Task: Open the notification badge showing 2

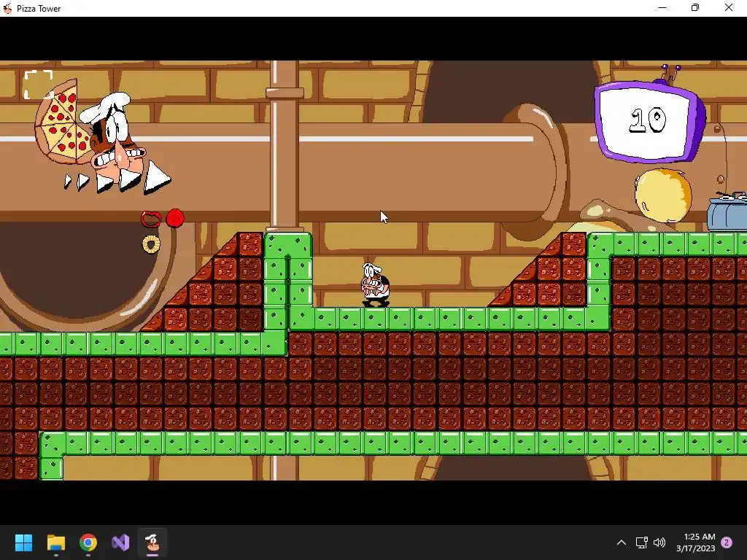Action: (727, 542)
